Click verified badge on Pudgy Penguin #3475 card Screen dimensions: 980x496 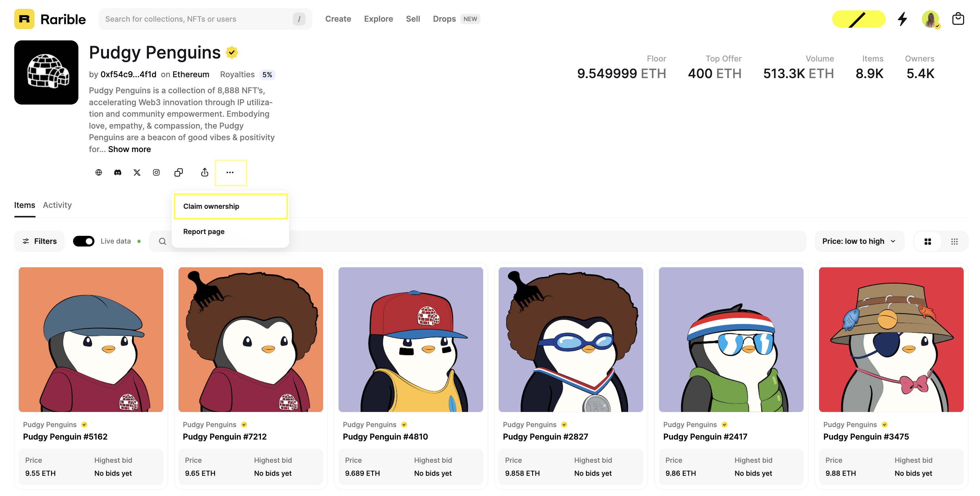(x=884, y=424)
